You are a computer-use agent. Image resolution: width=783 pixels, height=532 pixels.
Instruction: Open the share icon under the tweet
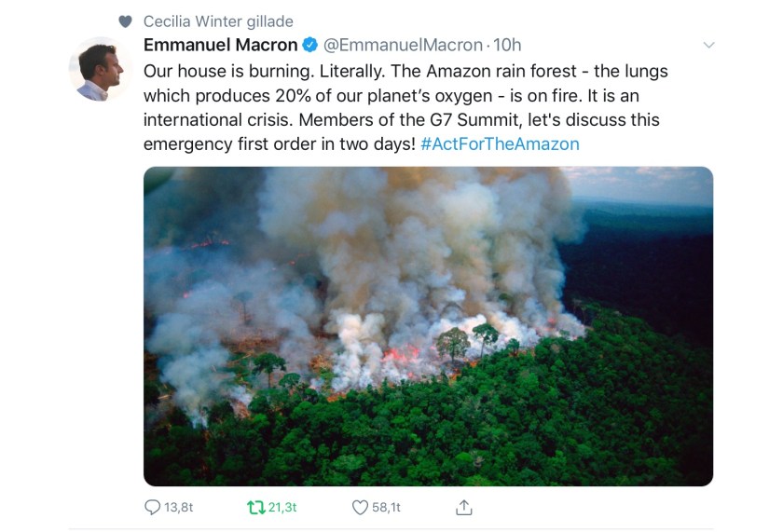pos(464,508)
